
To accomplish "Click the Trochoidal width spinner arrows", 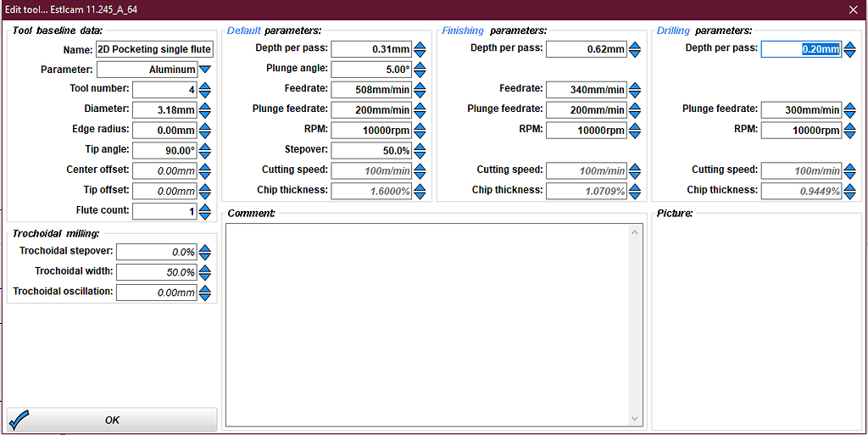I will click(x=205, y=272).
